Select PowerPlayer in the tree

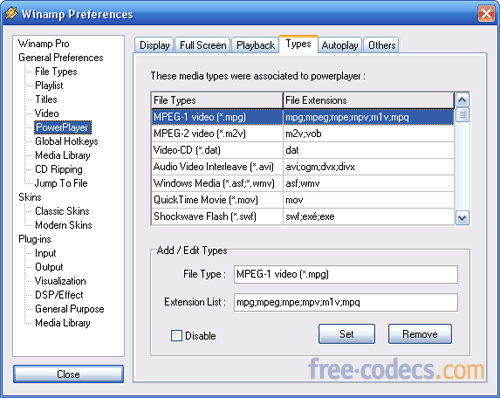pyautogui.click(x=62, y=127)
